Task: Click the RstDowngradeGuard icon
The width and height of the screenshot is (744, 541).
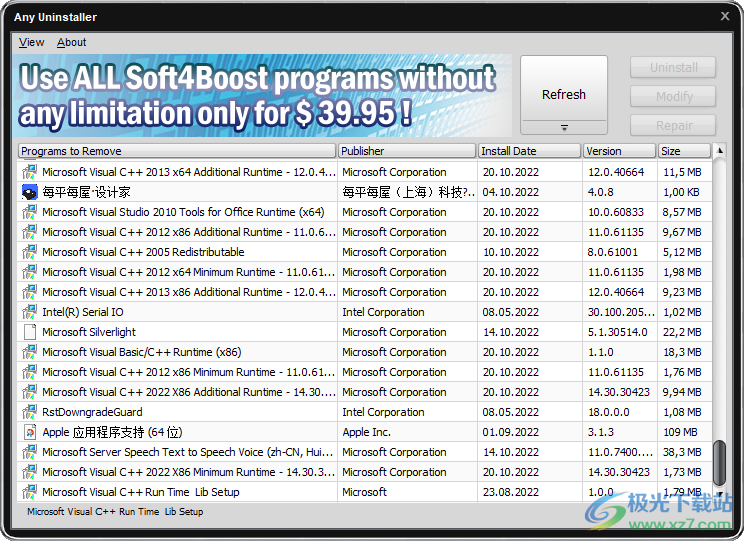Action: [29, 412]
